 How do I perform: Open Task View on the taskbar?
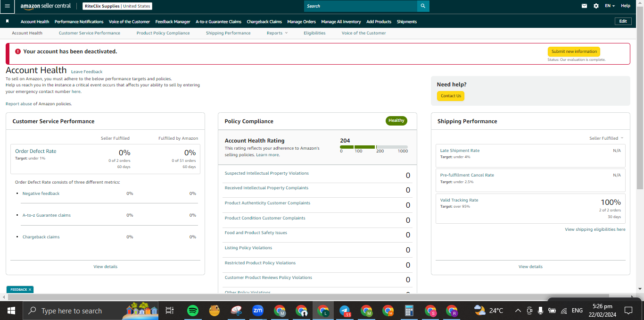point(170,311)
